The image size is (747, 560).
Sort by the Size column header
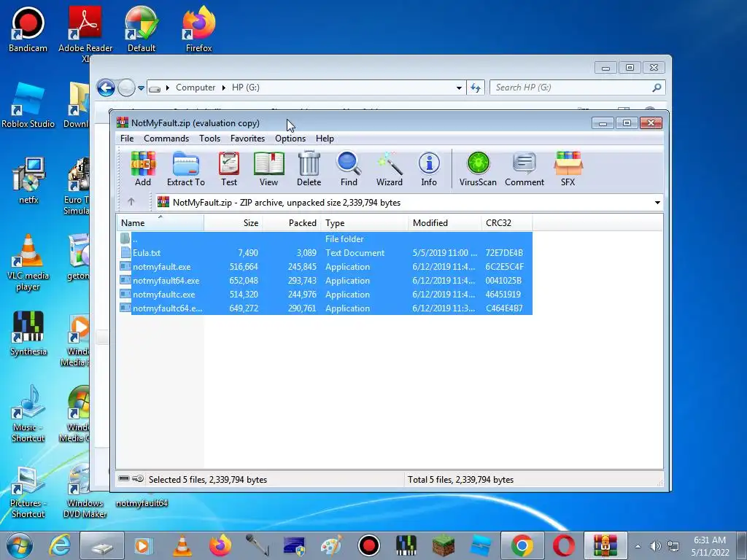(233, 223)
